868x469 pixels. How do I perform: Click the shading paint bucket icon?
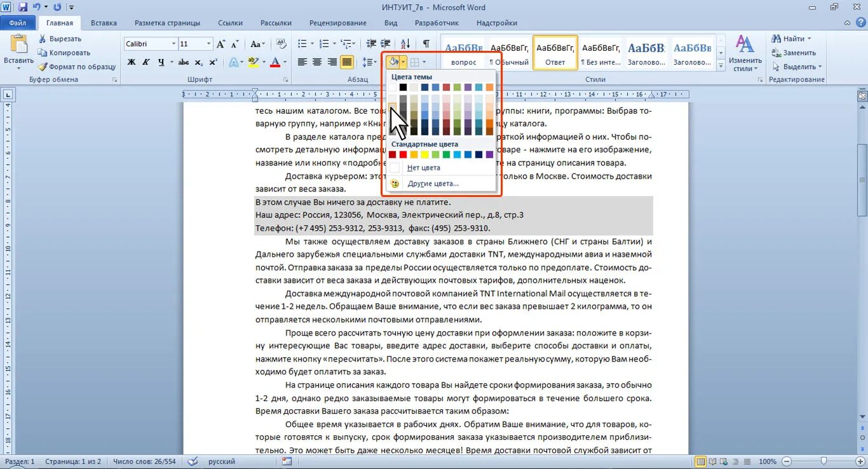393,62
